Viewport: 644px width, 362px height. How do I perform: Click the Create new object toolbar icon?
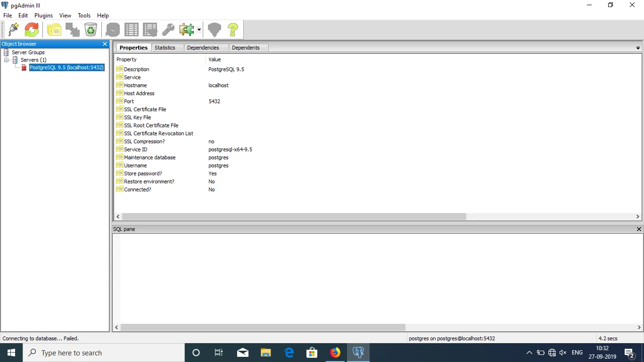(72, 30)
